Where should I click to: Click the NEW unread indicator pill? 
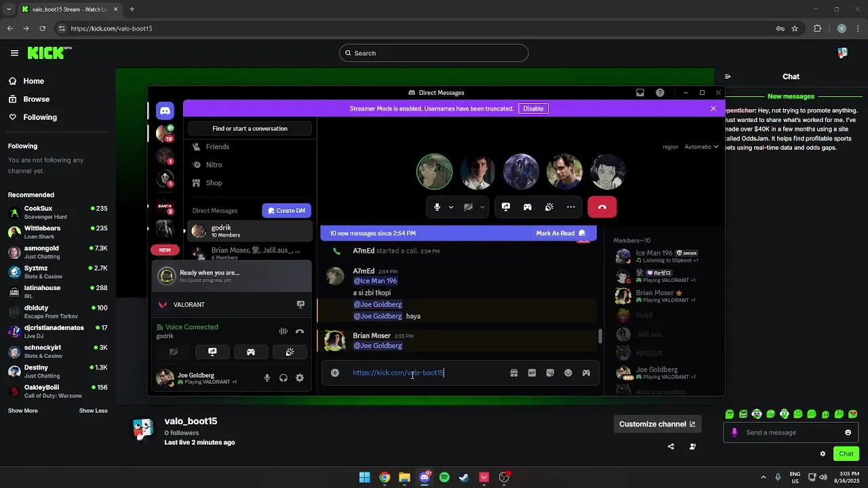165,250
